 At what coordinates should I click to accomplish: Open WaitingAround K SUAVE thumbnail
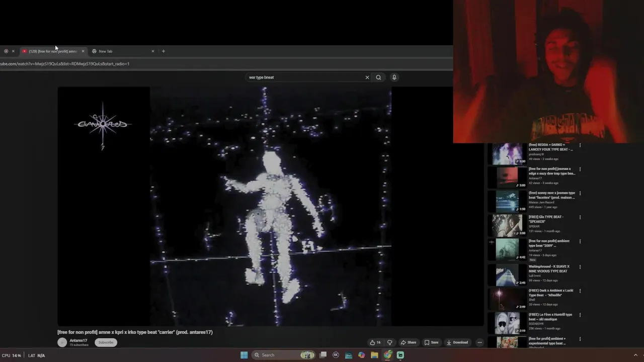click(x=507, y=275)
